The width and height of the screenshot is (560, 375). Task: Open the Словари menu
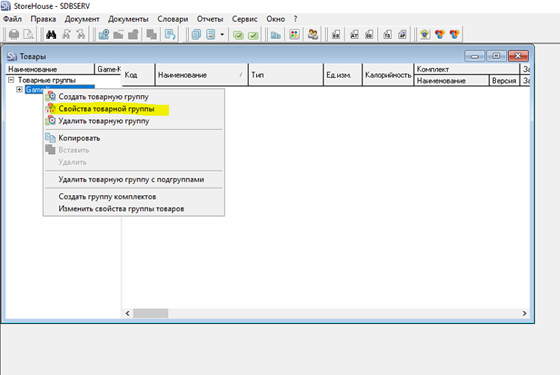[x=172, y=19]
